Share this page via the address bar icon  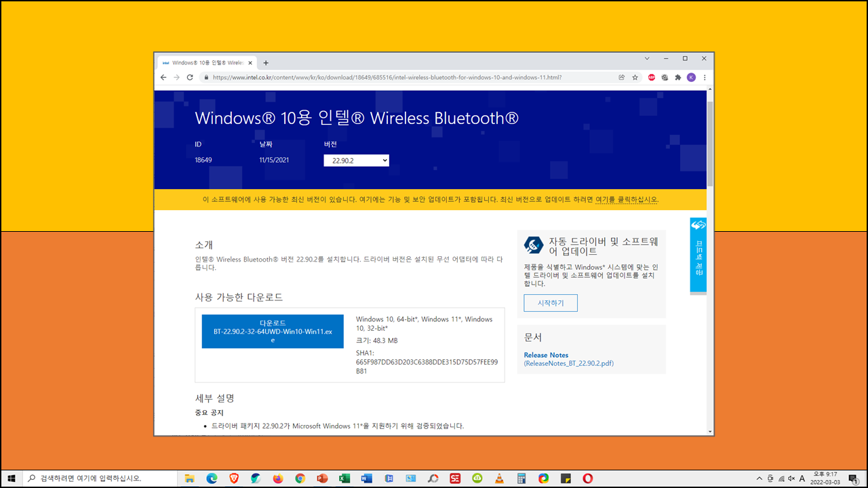pyautogui.click(x=621, y=77)
